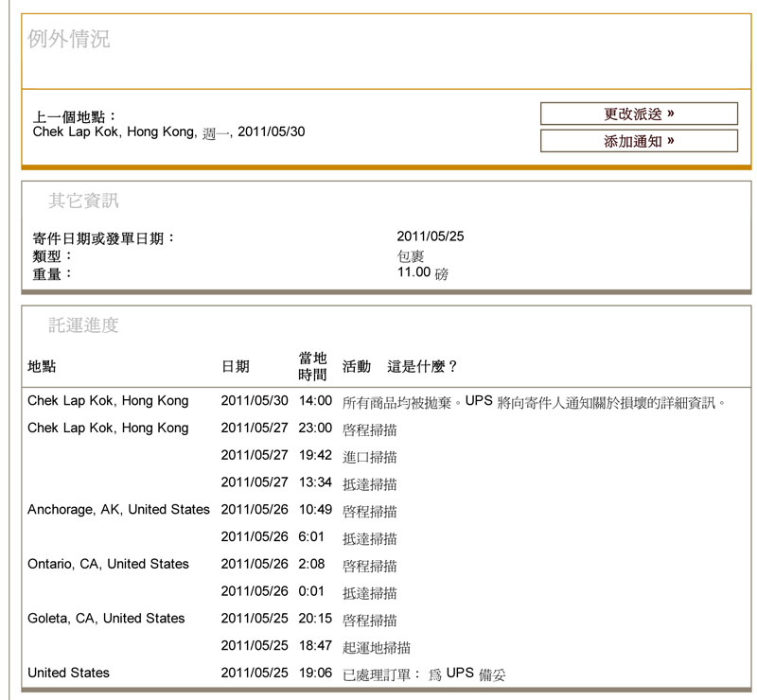Select the Anchorage, AK location entry
This screenshot has width=757, height=700.
pos(118,510)
